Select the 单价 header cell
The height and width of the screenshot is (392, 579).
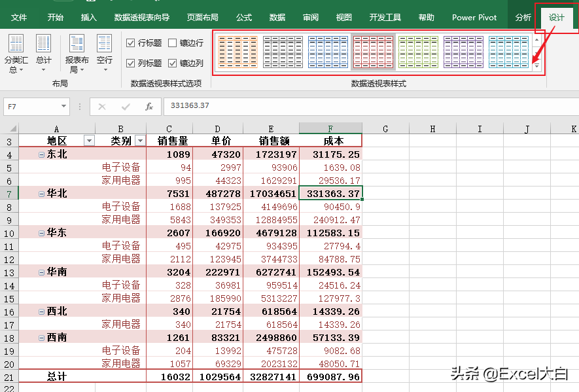click(x=218, y=141)
